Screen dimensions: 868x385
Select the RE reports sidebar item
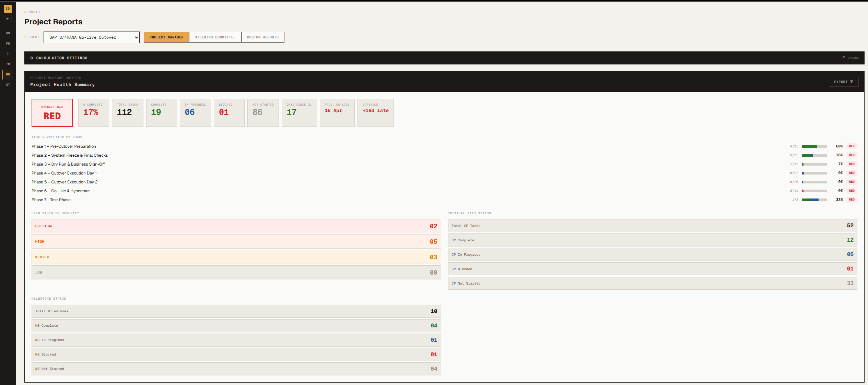tap(8, 74)
